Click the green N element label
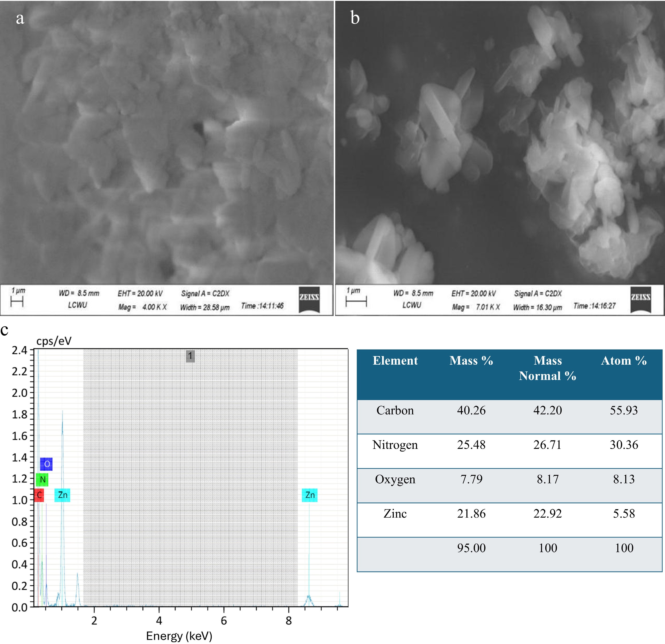This screenshot has height=644, width=665. 42,479
